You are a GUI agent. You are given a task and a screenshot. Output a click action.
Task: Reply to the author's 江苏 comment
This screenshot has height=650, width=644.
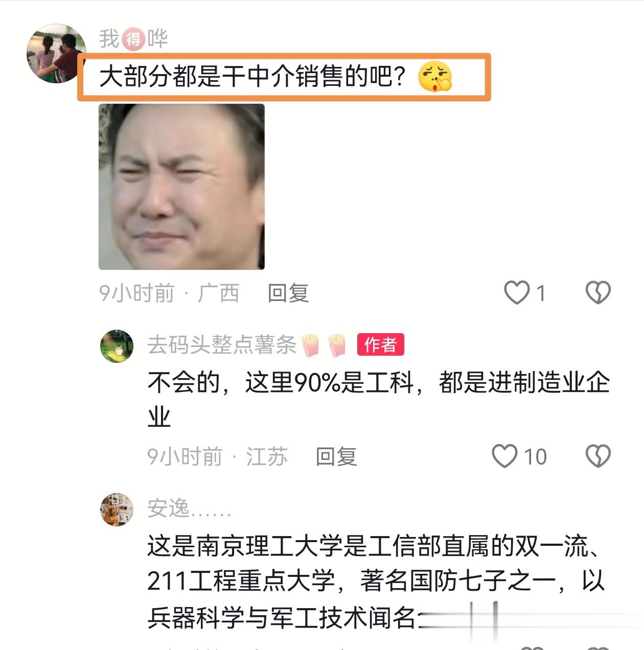tap(336, 456)
